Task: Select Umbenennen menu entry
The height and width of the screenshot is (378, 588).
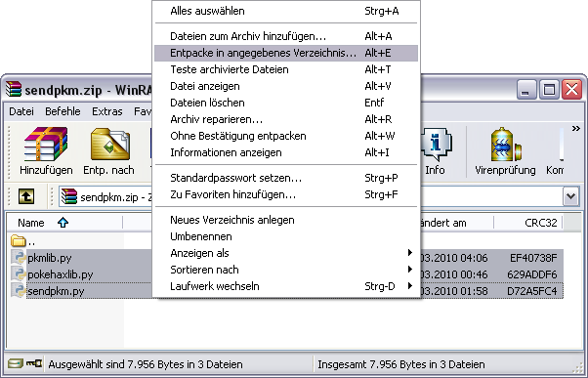Action: 286,236
